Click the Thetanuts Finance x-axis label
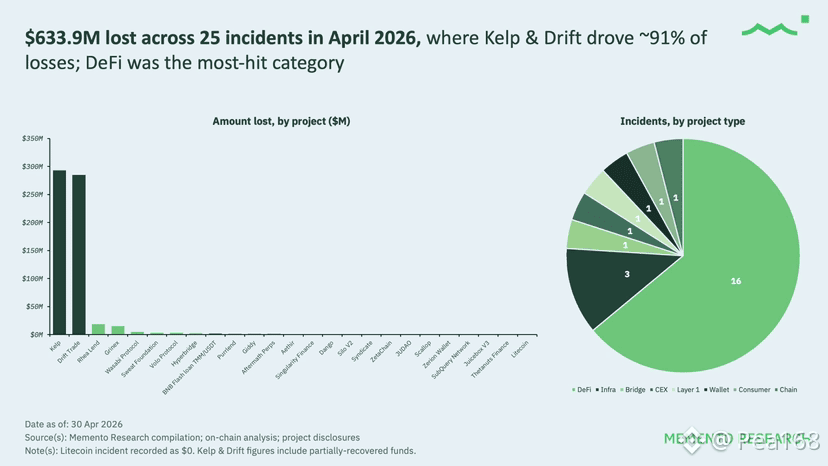 490,359
